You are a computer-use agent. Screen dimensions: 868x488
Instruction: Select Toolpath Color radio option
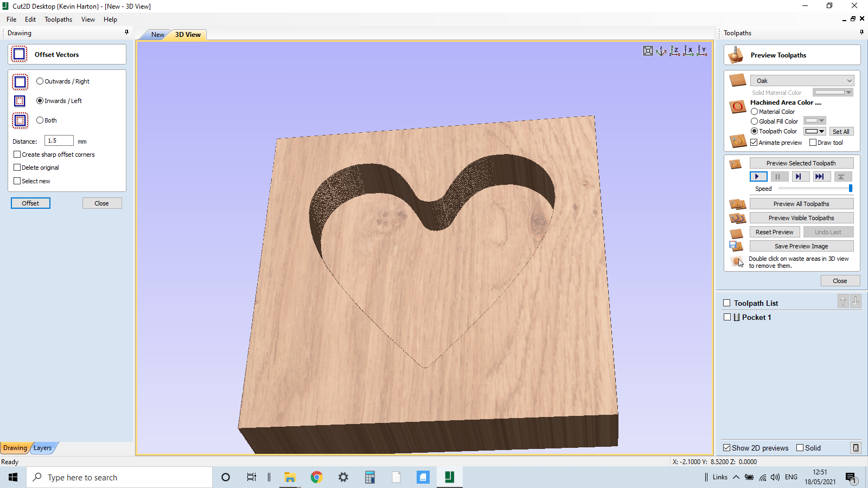(774, 131)
